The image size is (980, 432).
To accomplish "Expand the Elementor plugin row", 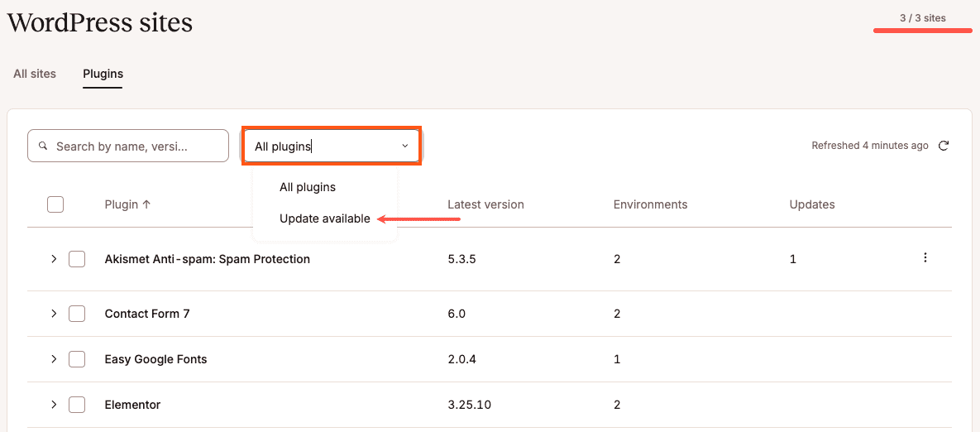I will pyautogui.click(x=54, y=405).
